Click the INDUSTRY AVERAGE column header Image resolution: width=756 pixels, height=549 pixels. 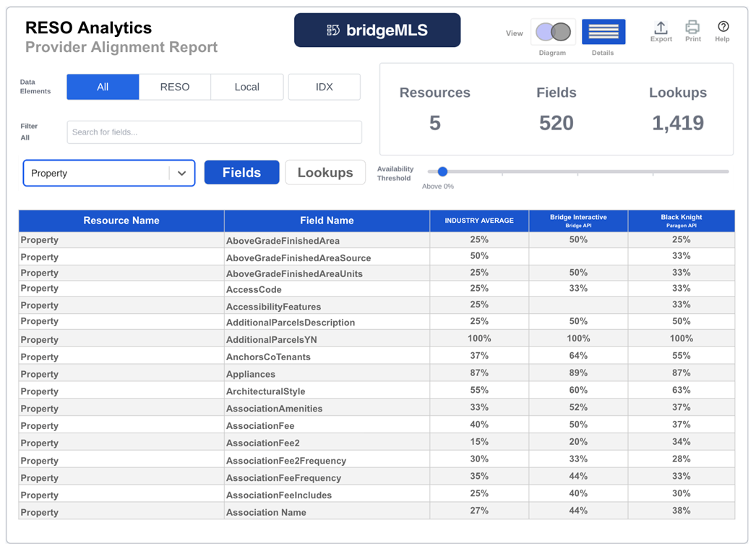click(479, 221)
